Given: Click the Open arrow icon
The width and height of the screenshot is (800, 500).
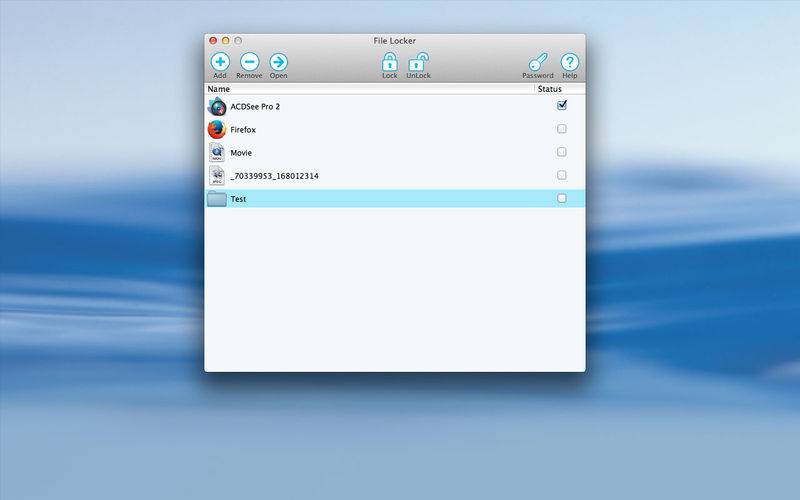Looking at the screenshot, I should (279, 62).
